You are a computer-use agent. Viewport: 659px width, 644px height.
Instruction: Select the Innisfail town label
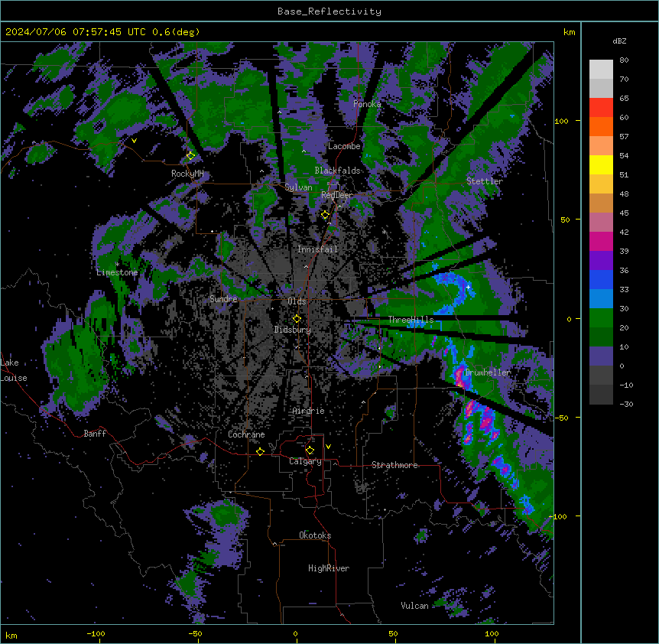pos(317,249)
